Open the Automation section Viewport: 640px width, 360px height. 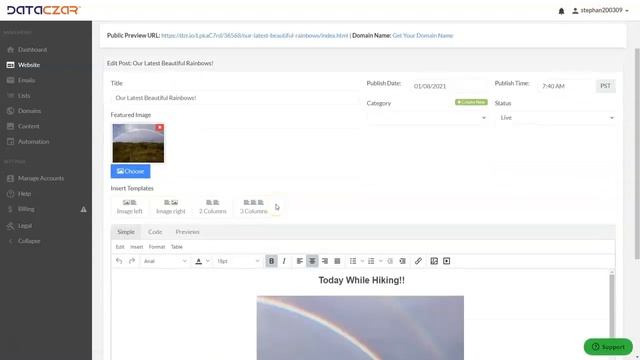point(33,142)
